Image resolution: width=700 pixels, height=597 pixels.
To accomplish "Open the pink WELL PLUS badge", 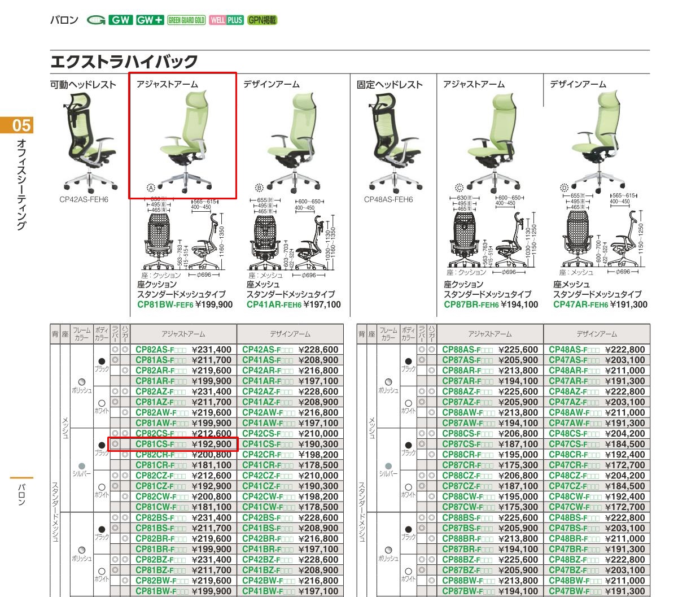I will point(226,20).
